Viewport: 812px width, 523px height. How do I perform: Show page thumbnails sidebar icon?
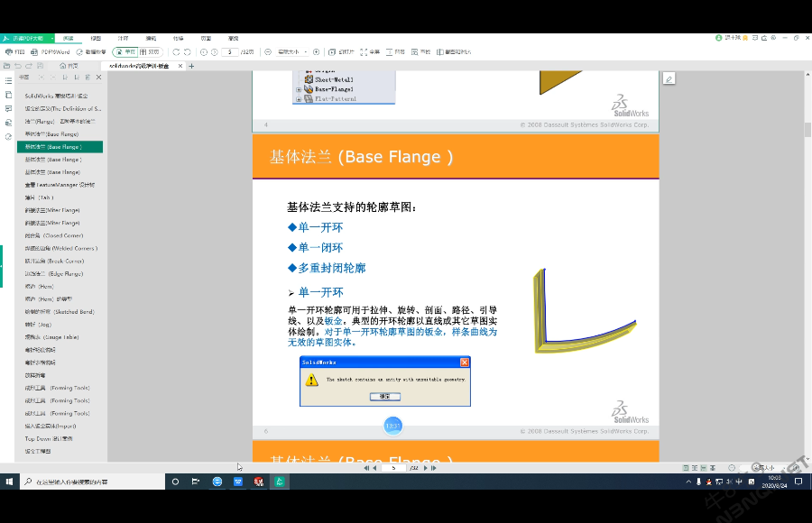coord(8,95)
